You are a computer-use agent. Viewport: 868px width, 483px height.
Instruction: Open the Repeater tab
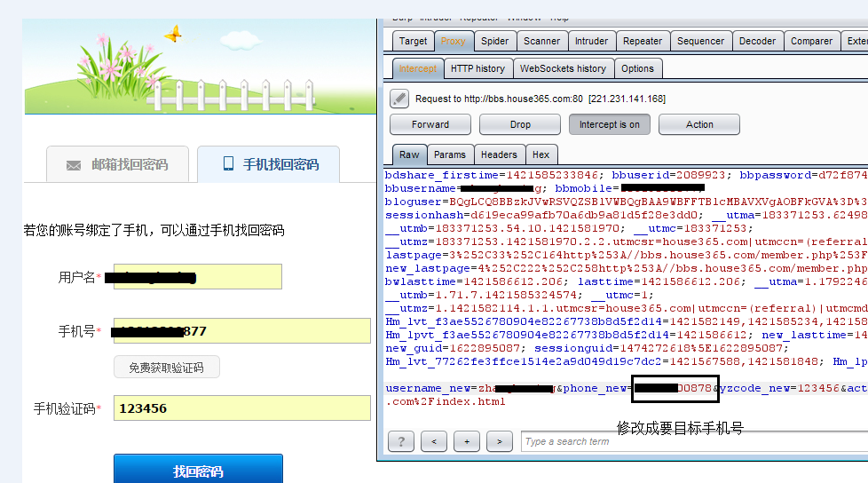pos(643,41)
